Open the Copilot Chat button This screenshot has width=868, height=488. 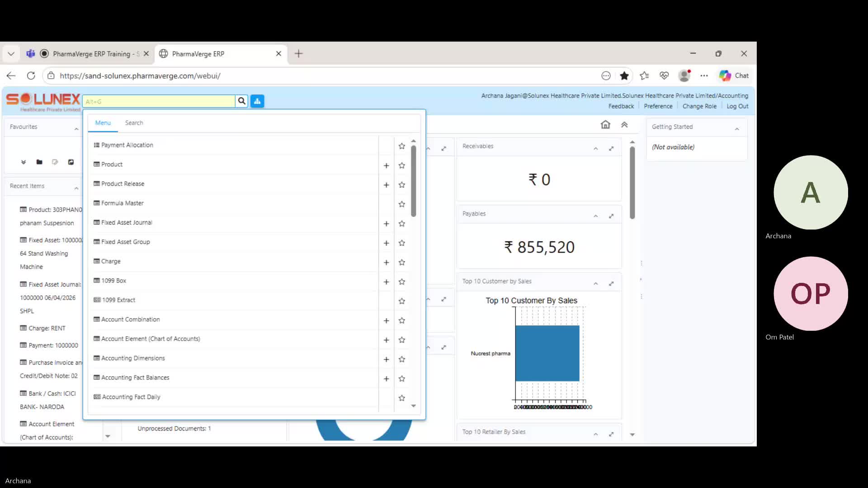(x=734, y=76)
